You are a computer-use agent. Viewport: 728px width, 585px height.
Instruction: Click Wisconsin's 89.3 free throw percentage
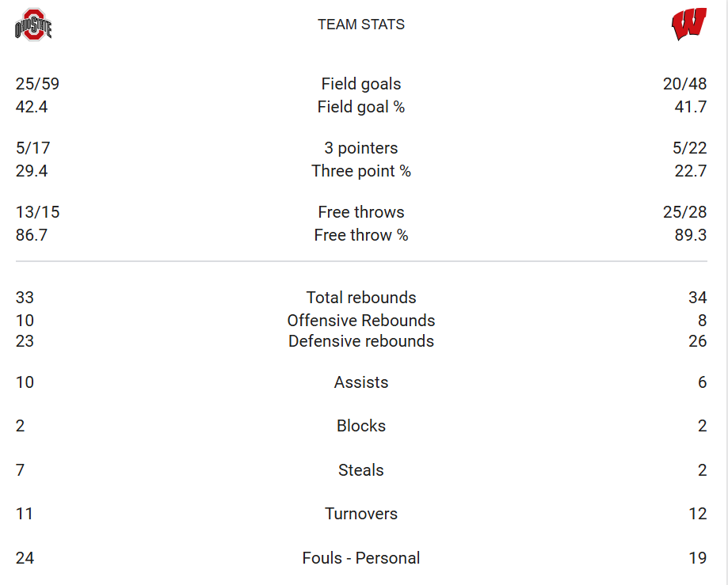click(691, 235)
